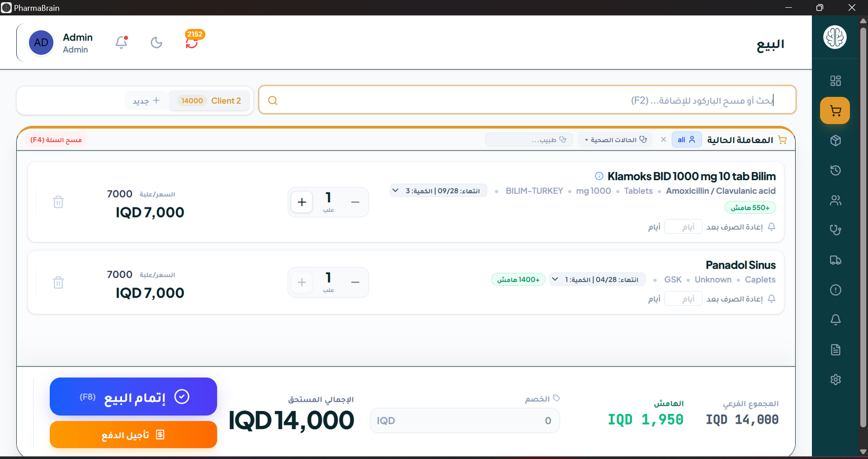This screenshot has height=459, width=868.
Task: Click the Amoxicillin / Clavulanic acid text
Action: coord(721,190)
